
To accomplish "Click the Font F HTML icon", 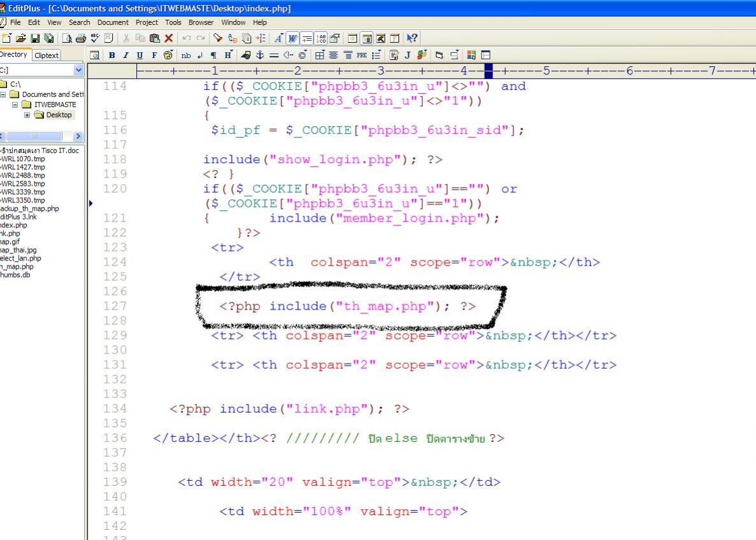I will click(x=154, y=55).
